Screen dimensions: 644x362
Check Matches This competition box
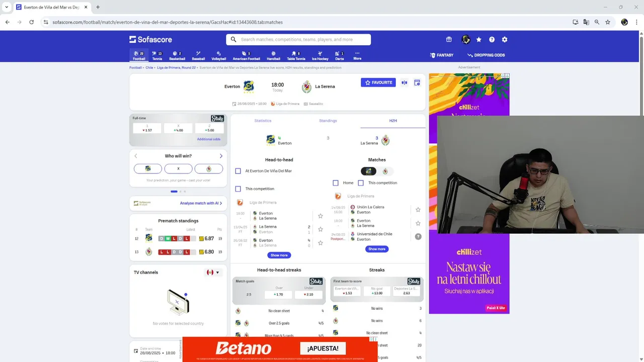(x=361, y=183)
